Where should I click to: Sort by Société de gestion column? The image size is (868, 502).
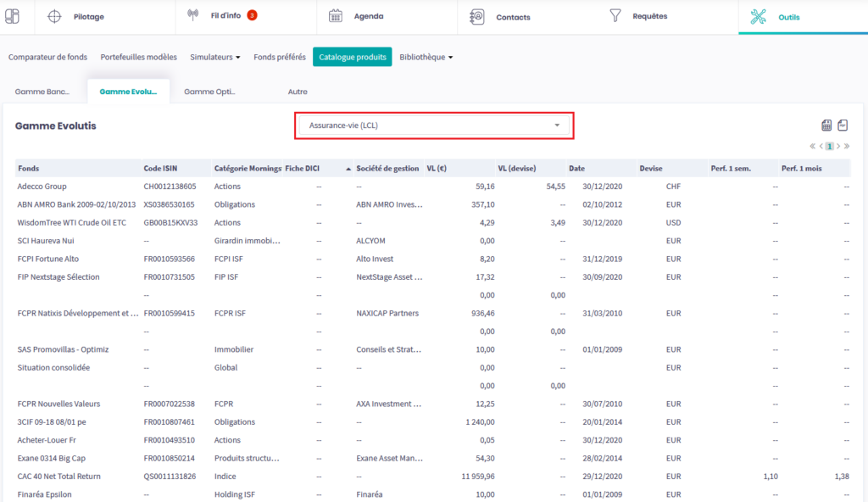click(x=387, y=168)
